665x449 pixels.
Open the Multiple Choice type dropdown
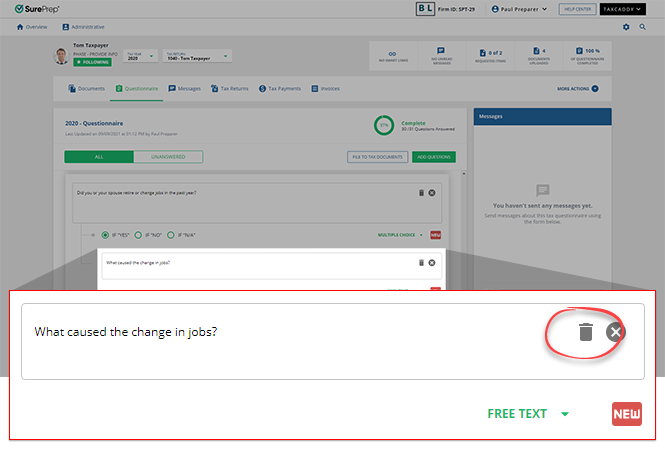point(400,235)
